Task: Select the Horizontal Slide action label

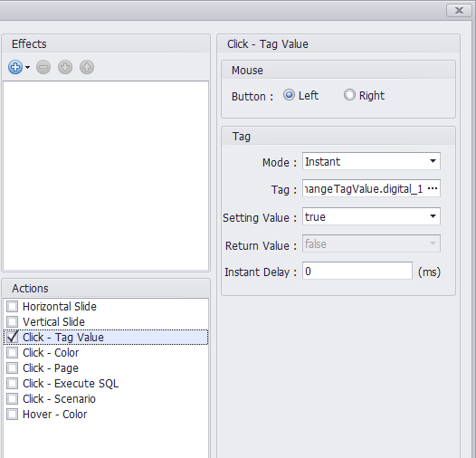Action: pyautogui.click(x=60, y=307)
